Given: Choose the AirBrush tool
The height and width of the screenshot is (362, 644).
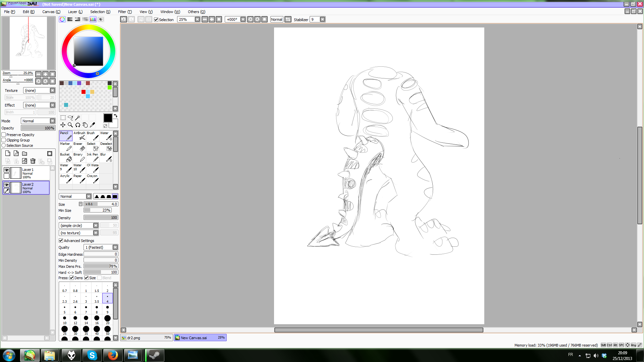Looking at the screenshot, I should click(x=79, y=136).
